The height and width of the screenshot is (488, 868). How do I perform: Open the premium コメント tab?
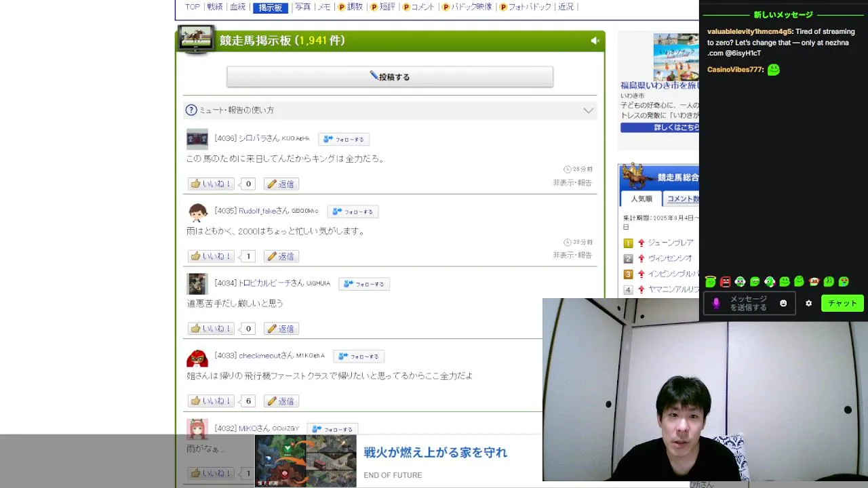coord(418,7)
